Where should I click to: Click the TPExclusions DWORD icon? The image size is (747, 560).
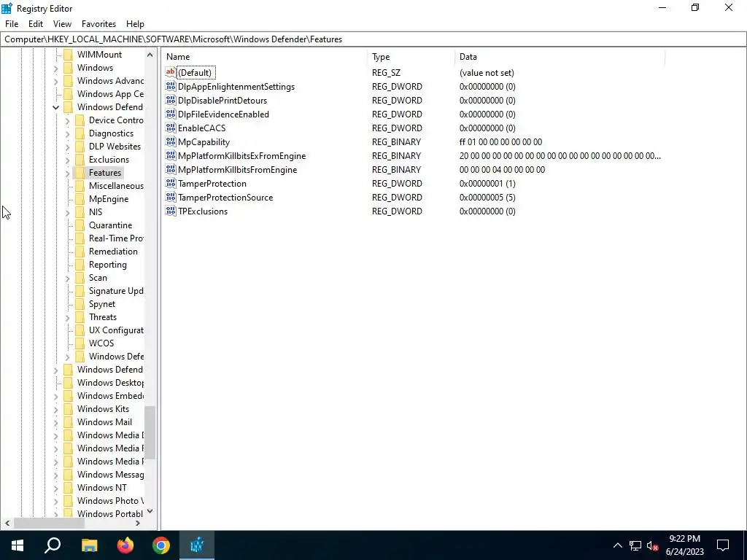pyautogui.click(x=170, y=211)
